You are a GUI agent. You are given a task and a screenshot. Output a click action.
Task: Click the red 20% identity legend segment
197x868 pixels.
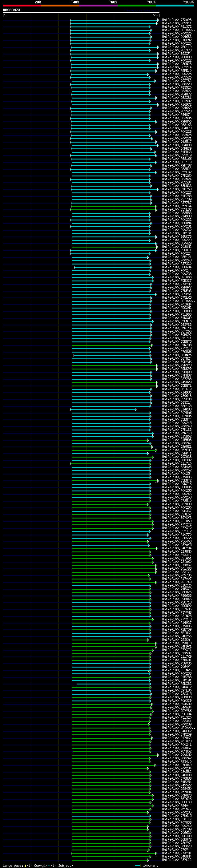click(x=22, y=6)
